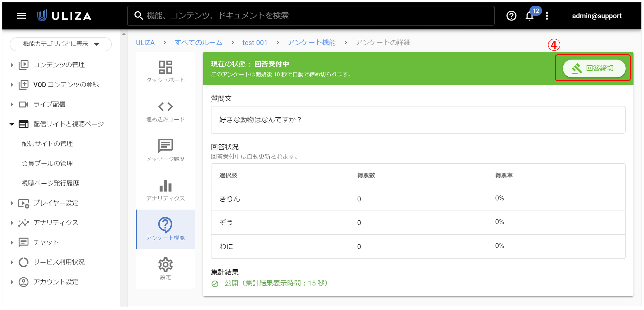Open 配信サイトの管理 in sidebar
The height and width of the screenshot is (310, 644).
click(x=47, y=144)
